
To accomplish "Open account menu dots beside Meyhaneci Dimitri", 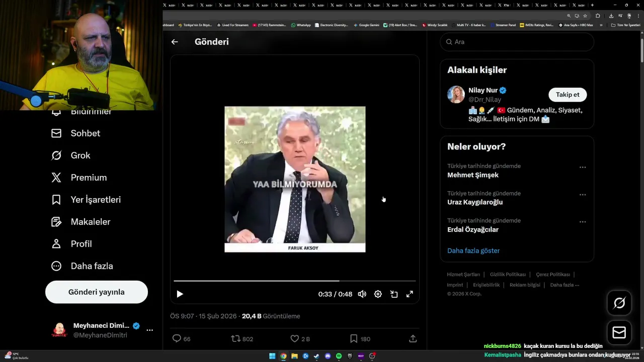I will [149, 330].
